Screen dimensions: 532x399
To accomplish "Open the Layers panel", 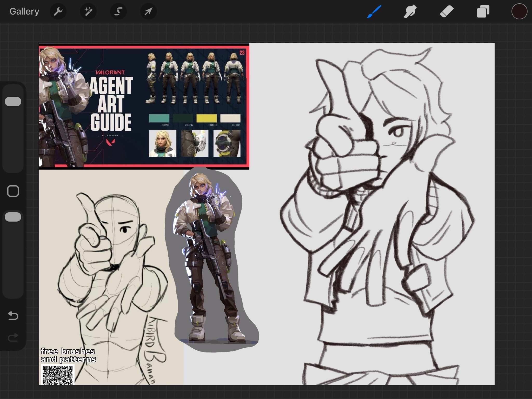I will coord(483,11).
